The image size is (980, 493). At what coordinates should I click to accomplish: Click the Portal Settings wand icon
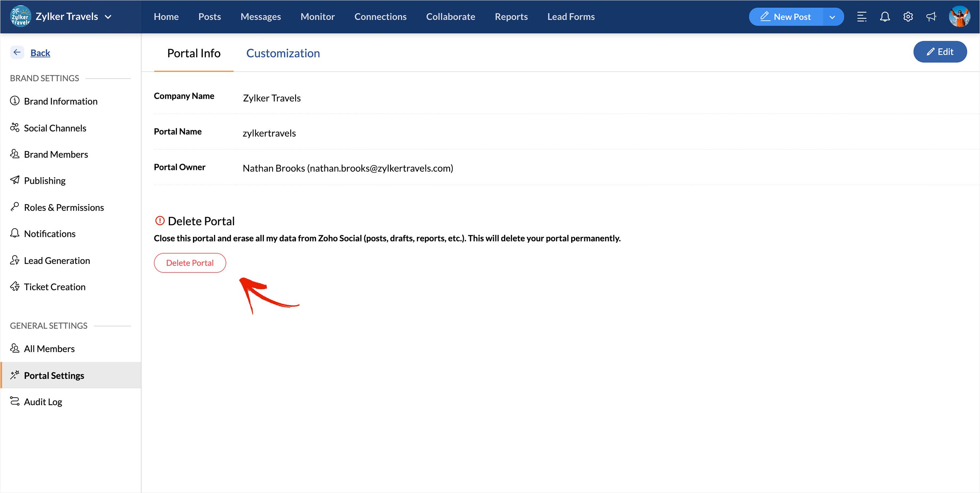tap(14, 375)
